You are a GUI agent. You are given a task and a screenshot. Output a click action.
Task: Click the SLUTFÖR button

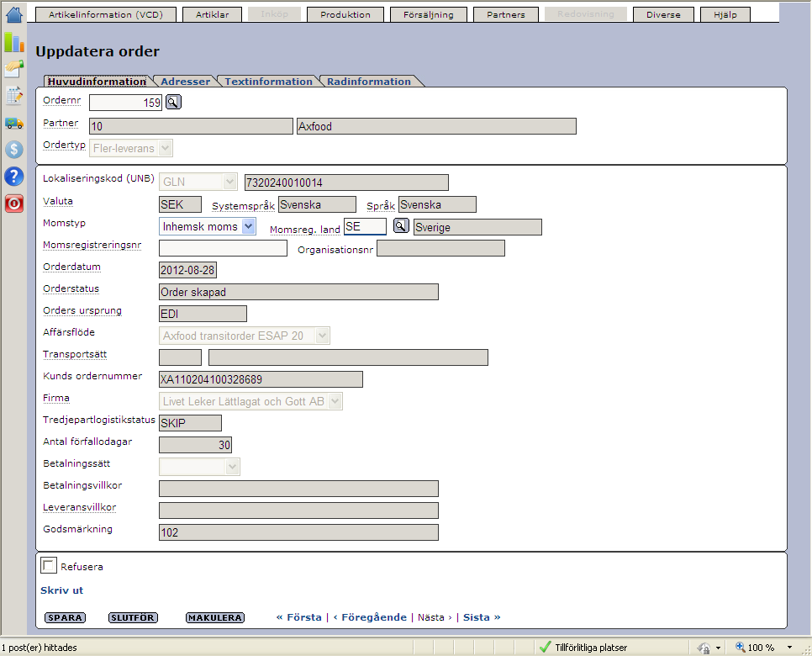point(133,617)
